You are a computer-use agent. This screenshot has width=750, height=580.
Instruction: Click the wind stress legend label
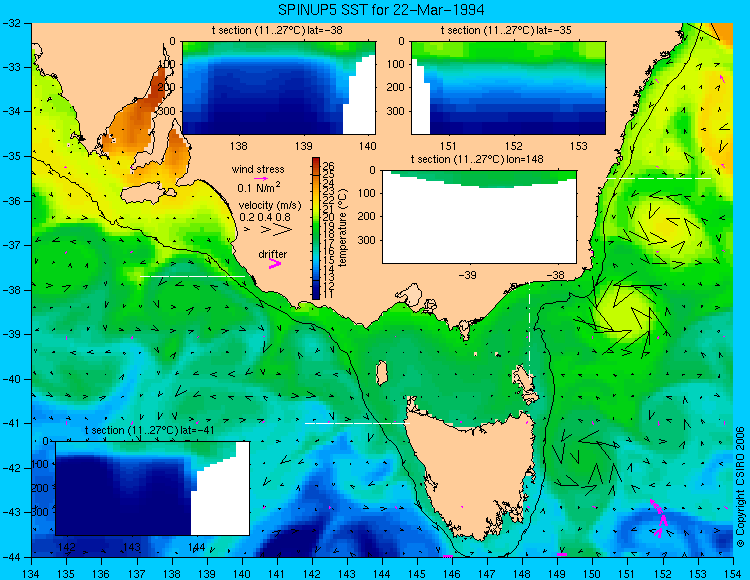click(x=258, y=169)
